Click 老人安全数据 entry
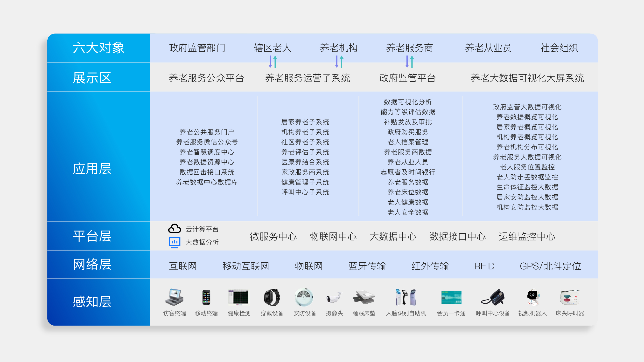Viewport: 644px width, 362px height. [x=408, y=212]
